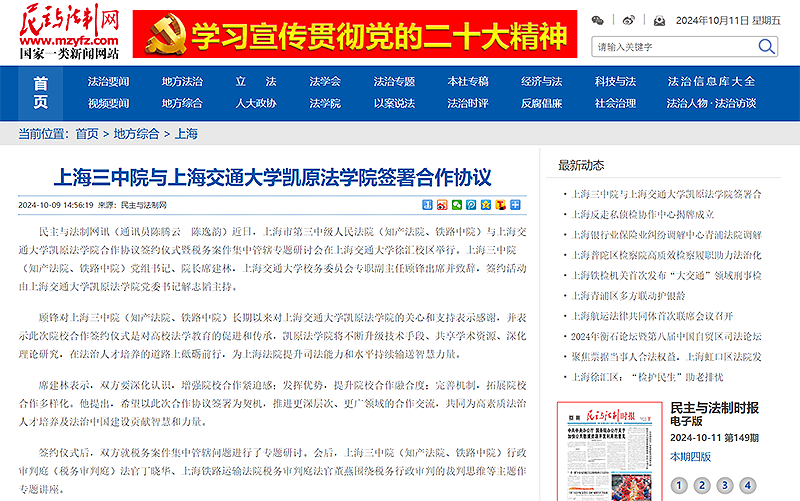Share the article to Qzone star icon
The width and height of the screenshot is (800, 501).
pyautogui.click(x=486, y=205)
